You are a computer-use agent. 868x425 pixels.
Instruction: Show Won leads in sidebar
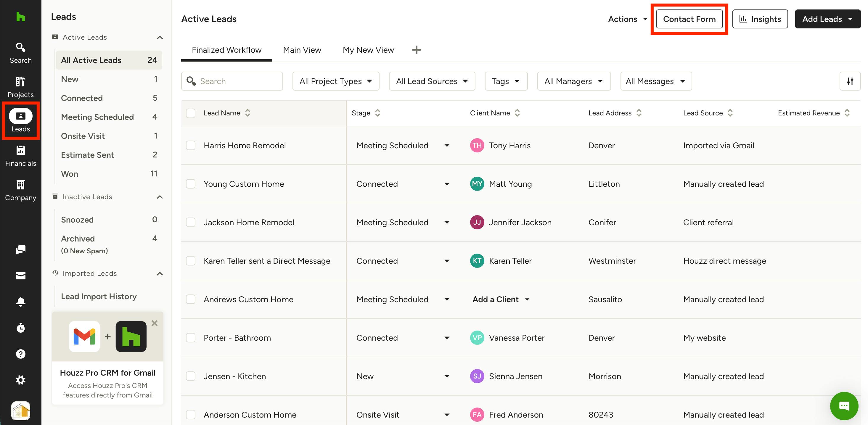tap(109, 174)
